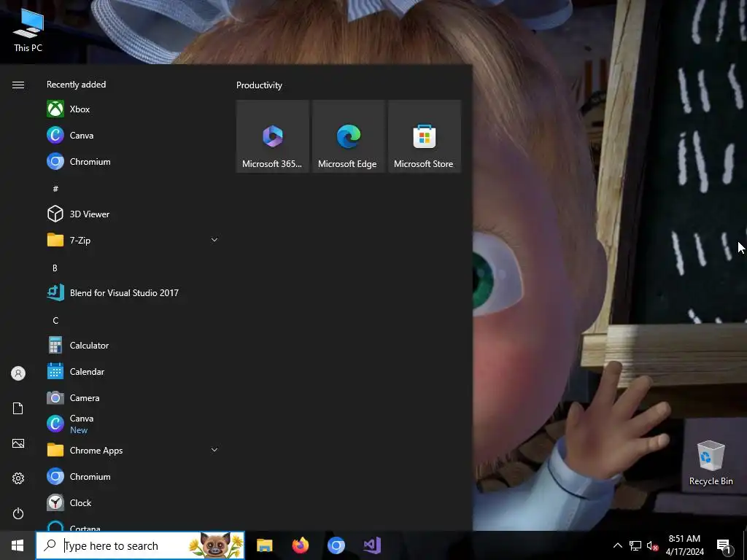
Task: Open Microsoft Edge tile
Action: 348,136
